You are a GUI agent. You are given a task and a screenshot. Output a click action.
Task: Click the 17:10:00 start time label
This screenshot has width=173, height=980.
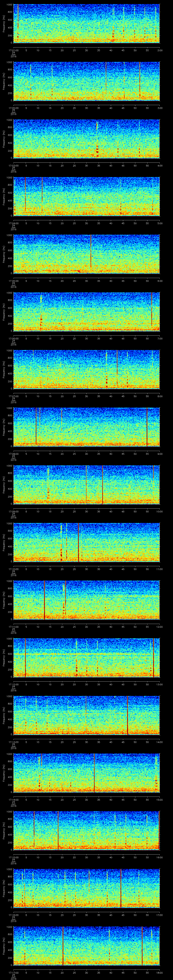13,569
